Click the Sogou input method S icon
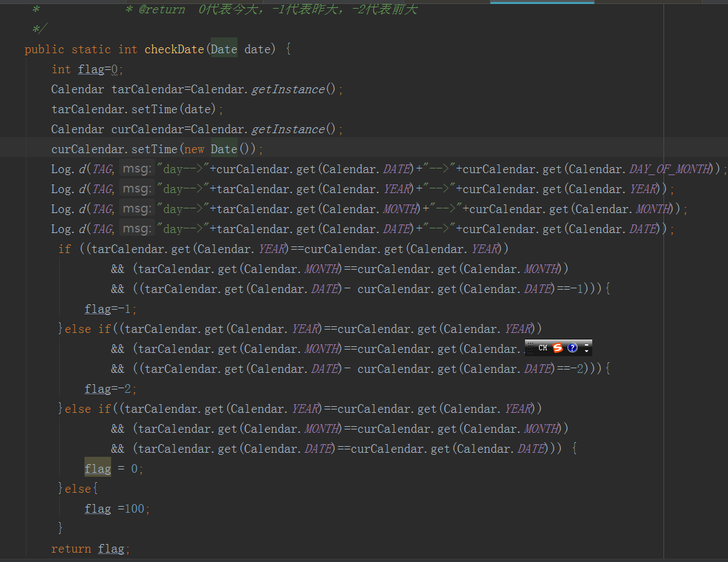The image size is (728, 562). tap(558, 348)
